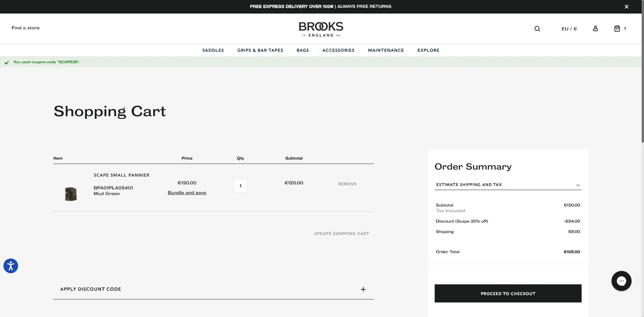The width and height of the screenshot is (644, 317).
Task: Open the accessibility widget icon
Action: [11, 266]
